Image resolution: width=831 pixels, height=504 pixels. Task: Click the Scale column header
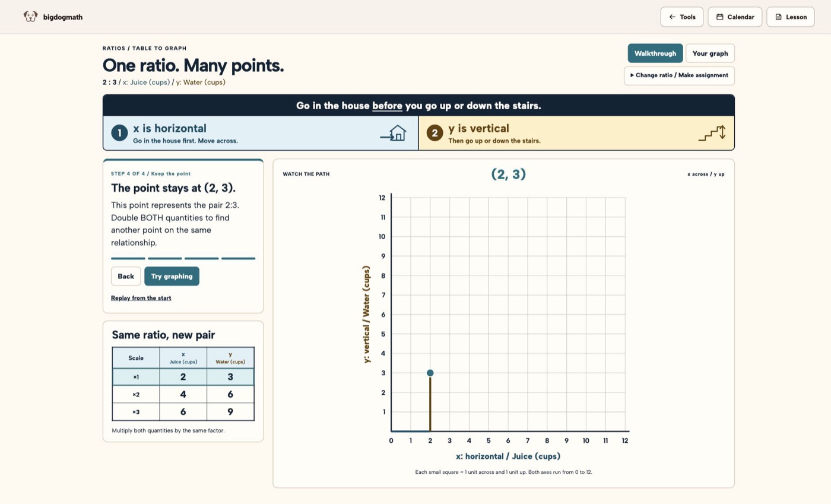136,357
